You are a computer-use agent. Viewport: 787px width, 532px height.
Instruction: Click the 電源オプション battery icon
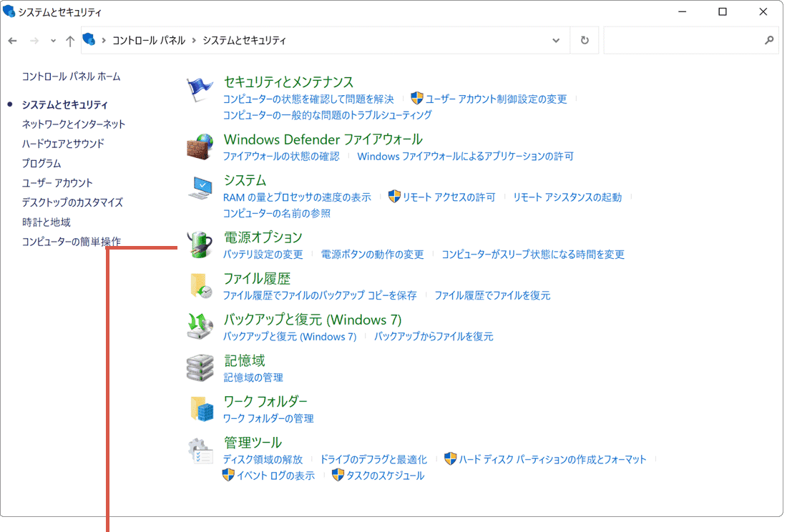[200, 245]
